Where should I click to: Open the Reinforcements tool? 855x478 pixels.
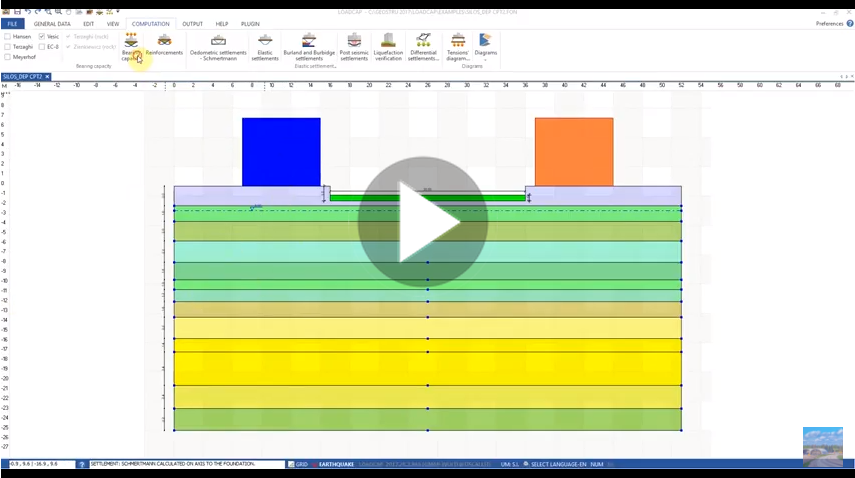[164, 45]
